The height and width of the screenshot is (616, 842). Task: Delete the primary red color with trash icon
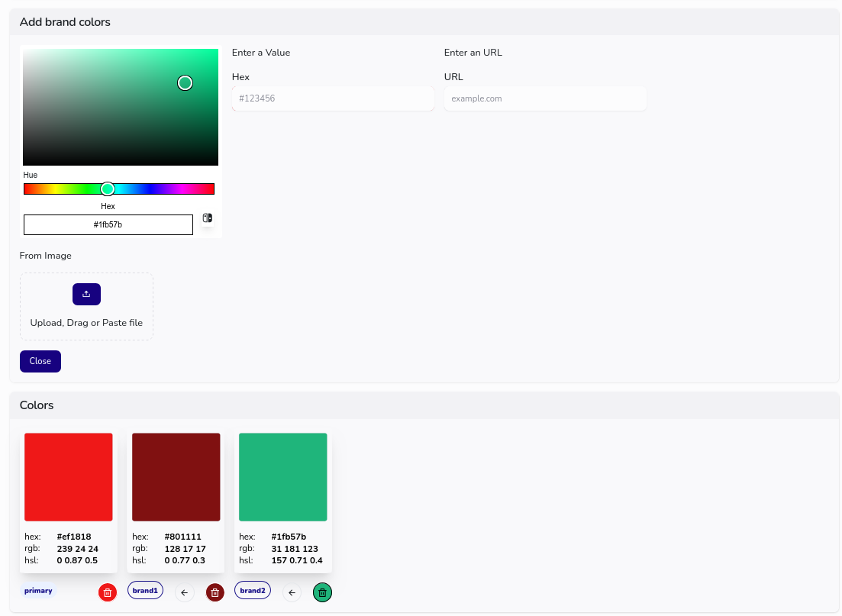(108, 592)
